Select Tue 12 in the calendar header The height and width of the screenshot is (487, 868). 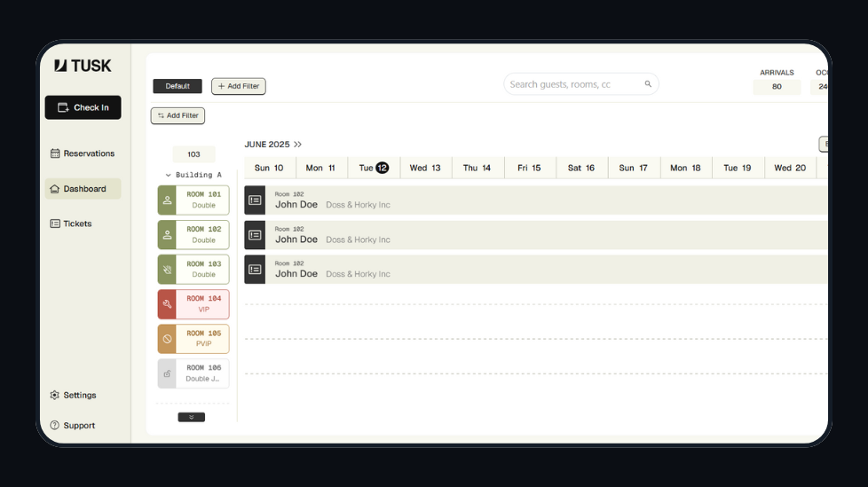point(374,168)
